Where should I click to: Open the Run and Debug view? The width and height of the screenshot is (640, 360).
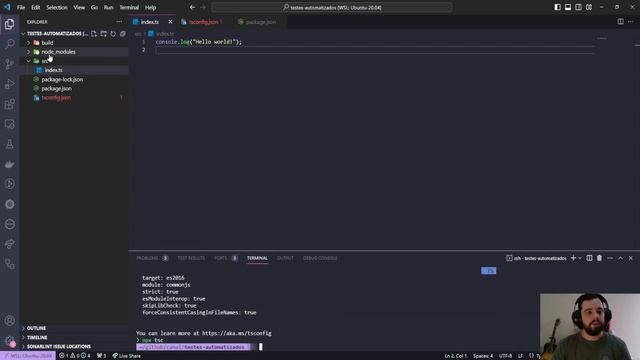(9, 84)
